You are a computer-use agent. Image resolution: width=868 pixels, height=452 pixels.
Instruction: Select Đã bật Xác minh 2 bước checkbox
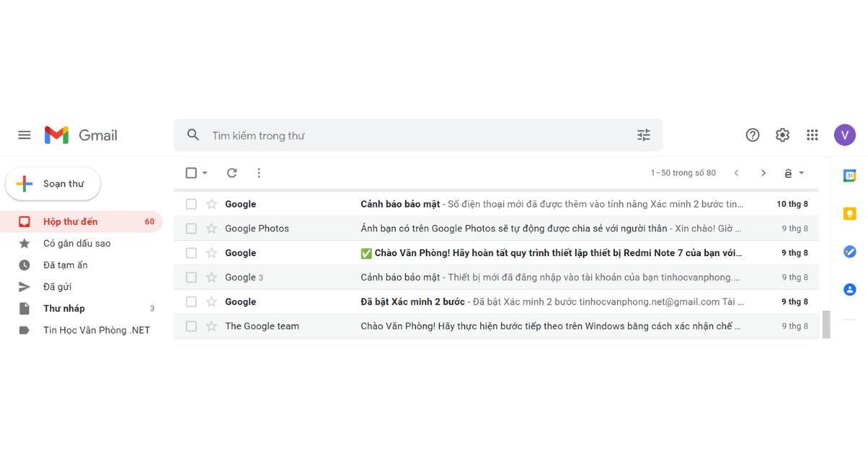tap(191, 302)
